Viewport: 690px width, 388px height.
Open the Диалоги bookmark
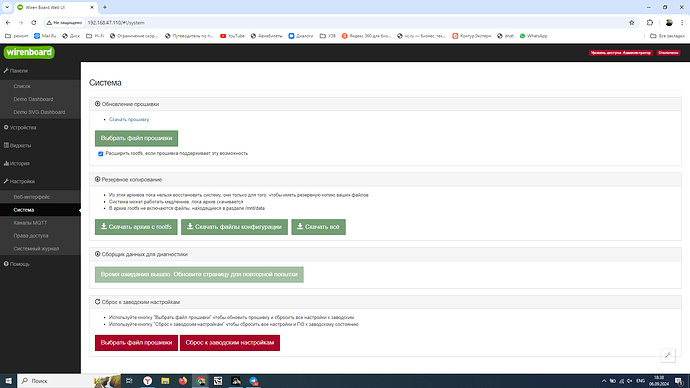pyautogui.click(x=301, y=36)
